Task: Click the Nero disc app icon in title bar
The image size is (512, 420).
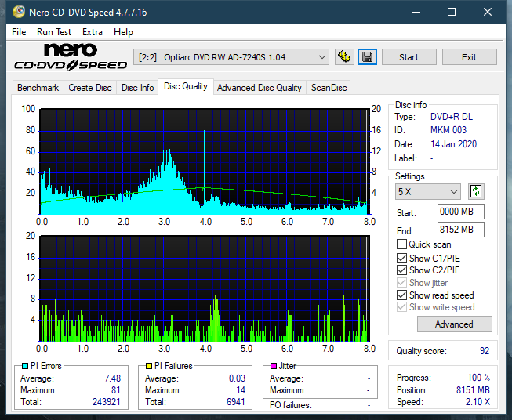Action: 18,12
